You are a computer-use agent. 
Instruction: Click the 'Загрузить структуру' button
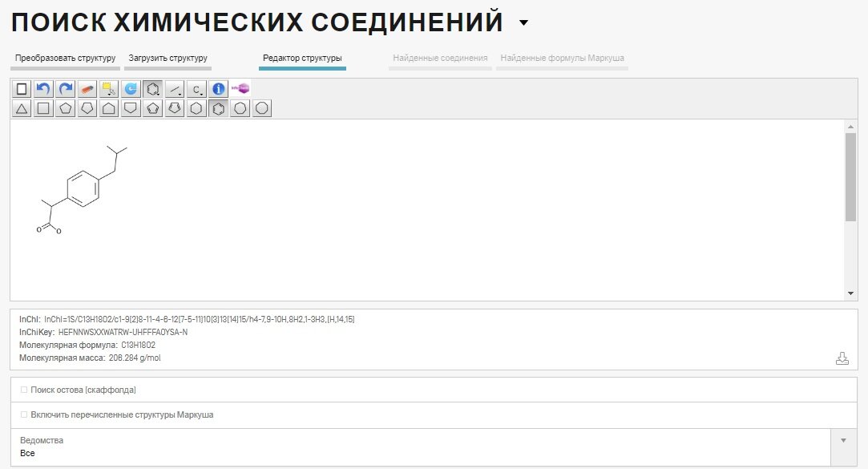(x=169, y=58)
